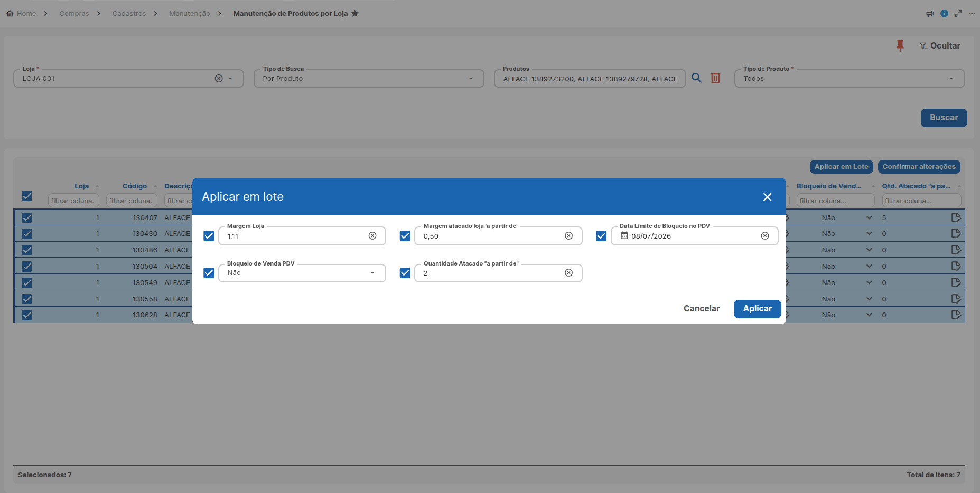Click the Buscar button
Viewport: 980px width, 493px height.
click(944, 118)
